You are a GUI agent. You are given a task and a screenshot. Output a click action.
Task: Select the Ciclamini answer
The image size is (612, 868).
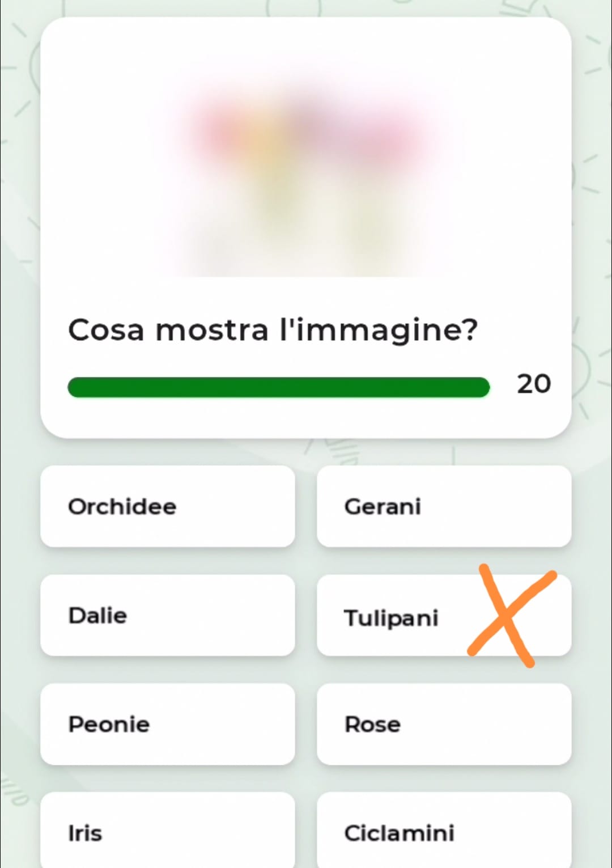(x=444, y=831)
